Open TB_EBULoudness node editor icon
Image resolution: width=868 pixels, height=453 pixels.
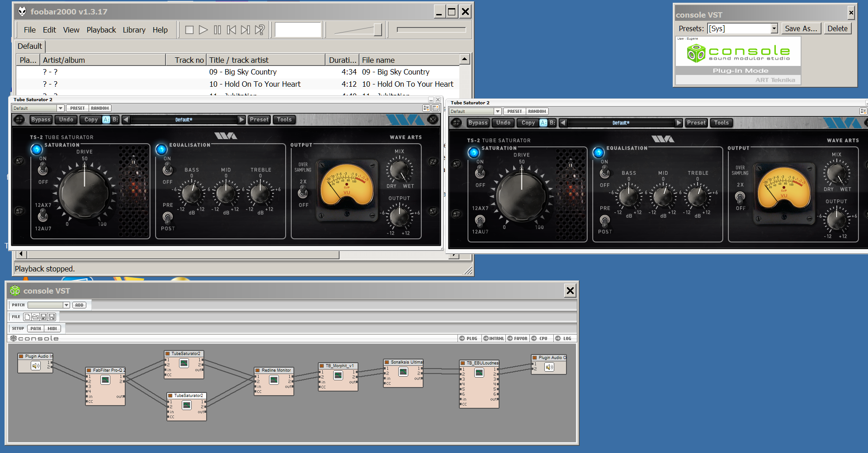click(x=479, y=373)
